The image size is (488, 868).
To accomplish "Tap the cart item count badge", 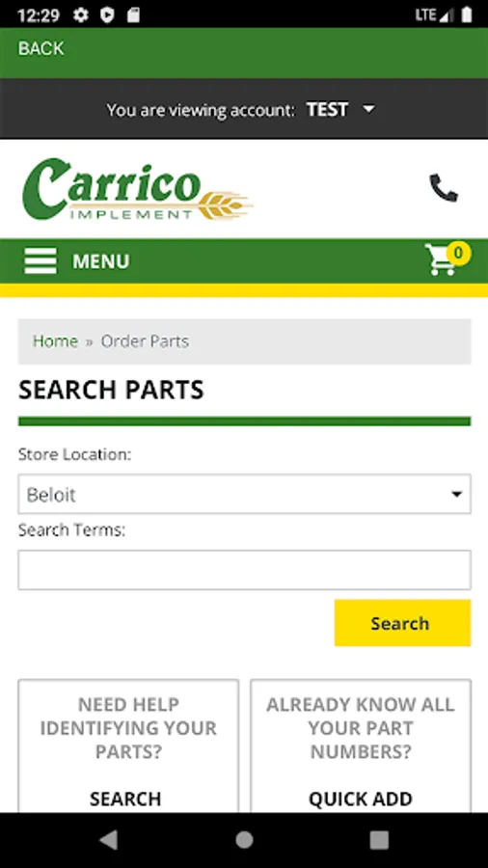I will (458, 254).
